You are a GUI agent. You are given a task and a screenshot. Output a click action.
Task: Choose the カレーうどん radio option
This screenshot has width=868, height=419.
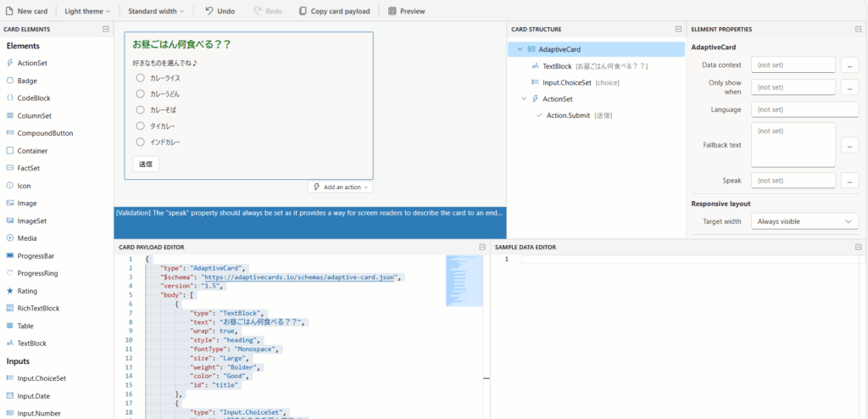[x=140, y=93]
